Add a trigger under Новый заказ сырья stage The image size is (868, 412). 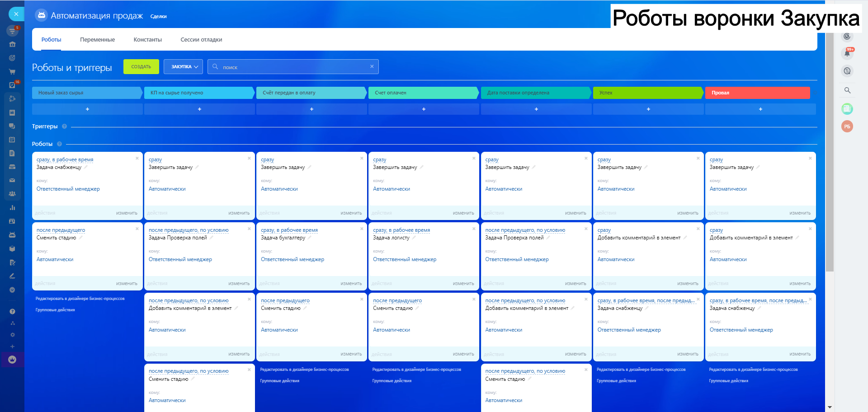tap(87, 109)
